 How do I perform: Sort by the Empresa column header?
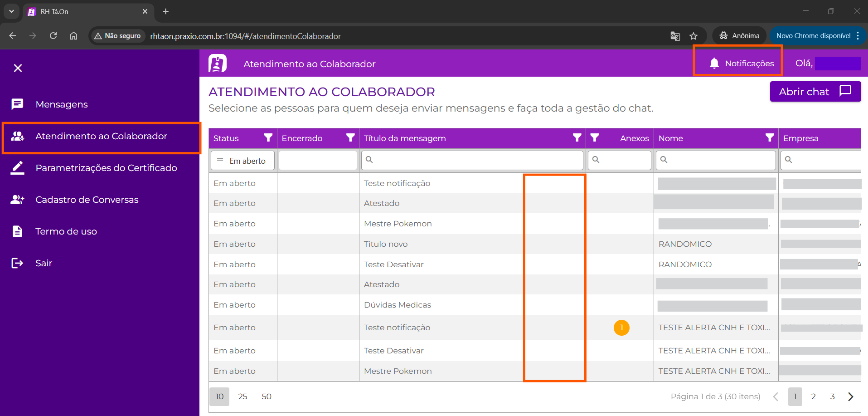800,138
